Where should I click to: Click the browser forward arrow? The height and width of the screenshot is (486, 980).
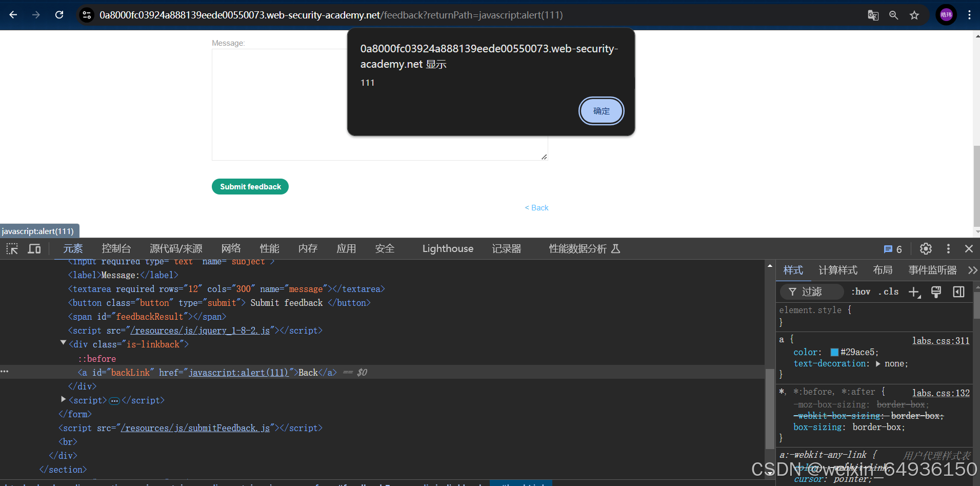point(36,15)
